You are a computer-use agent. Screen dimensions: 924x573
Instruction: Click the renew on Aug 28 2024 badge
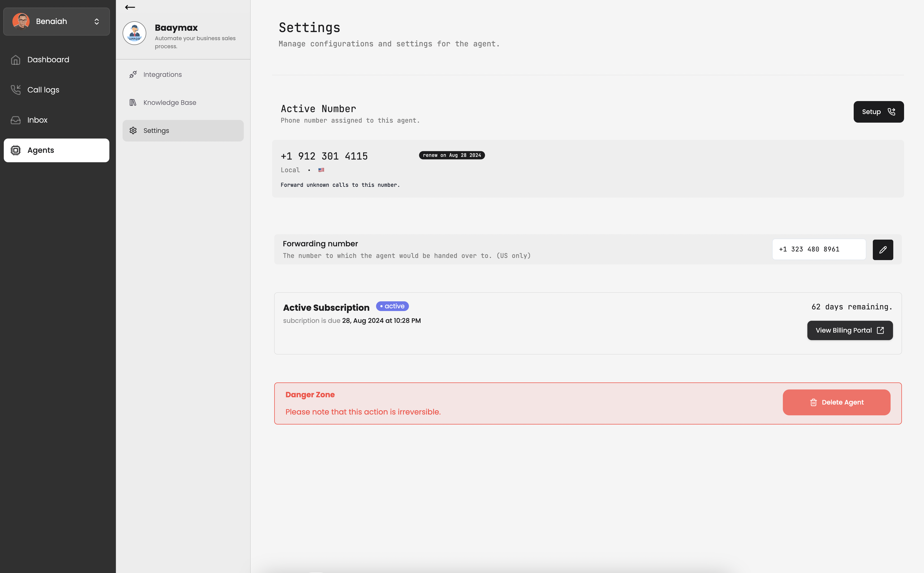click(x=451, y=155)
